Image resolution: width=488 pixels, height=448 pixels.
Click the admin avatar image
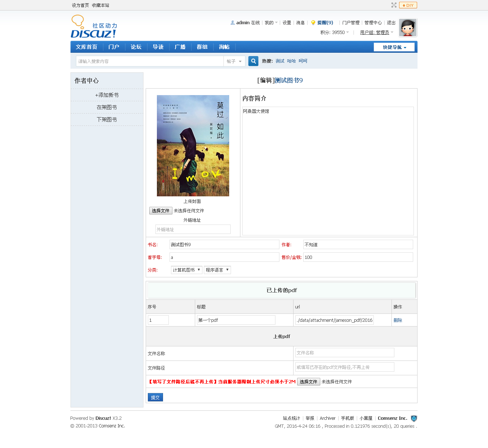click(408, 27)
